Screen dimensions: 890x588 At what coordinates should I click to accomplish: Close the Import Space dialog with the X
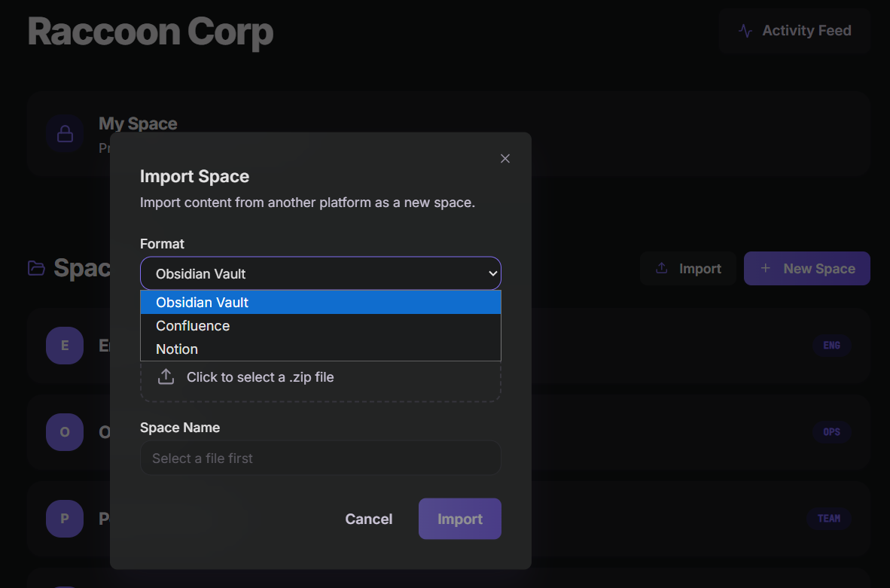(505, 158)
